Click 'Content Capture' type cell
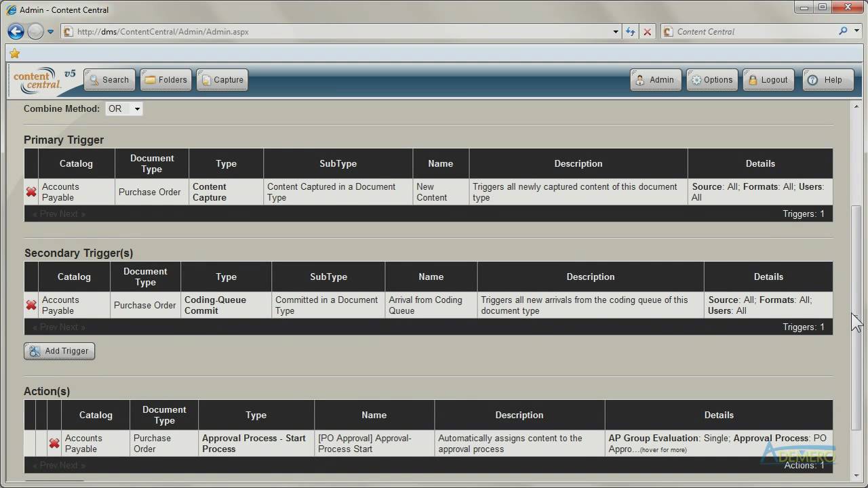The height and width of the screenshot is (488, 868). click(x=226, y=192)
